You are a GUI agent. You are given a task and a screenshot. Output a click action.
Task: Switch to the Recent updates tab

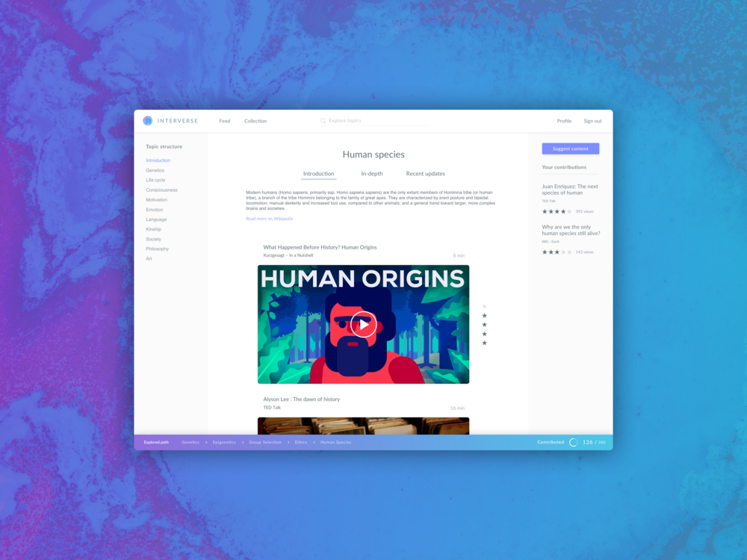pos(426,174)
